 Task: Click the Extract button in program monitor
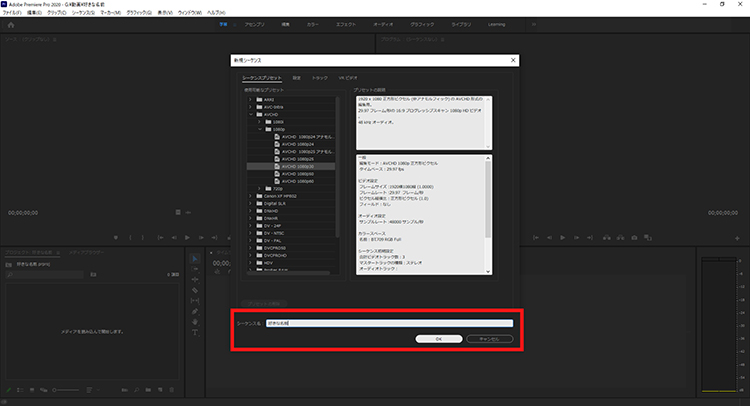pos(620,238)
